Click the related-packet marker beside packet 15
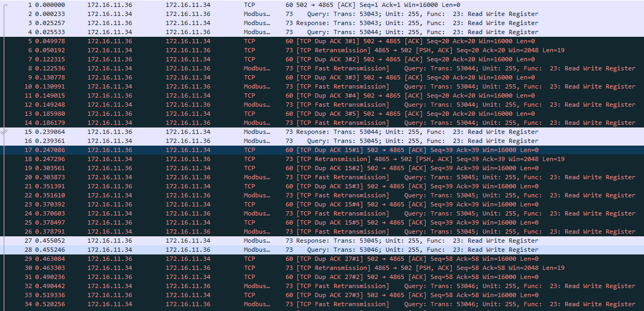Image resolution: width=644 pixels, height=311 pixels. click(x=5, y=131)
